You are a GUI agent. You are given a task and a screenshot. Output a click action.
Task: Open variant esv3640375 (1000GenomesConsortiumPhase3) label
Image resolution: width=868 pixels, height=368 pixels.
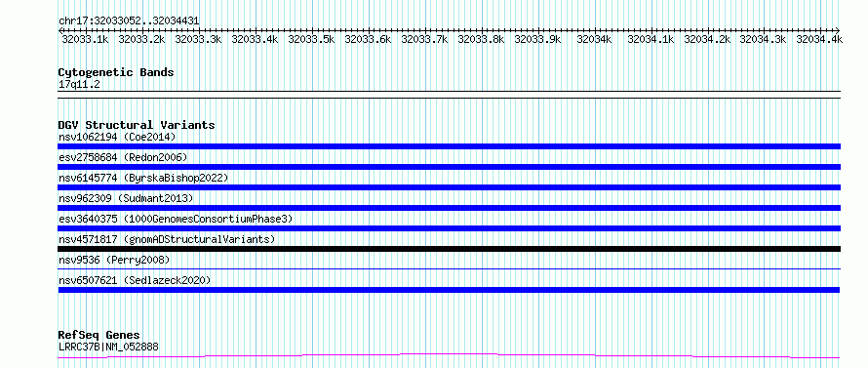176,219
